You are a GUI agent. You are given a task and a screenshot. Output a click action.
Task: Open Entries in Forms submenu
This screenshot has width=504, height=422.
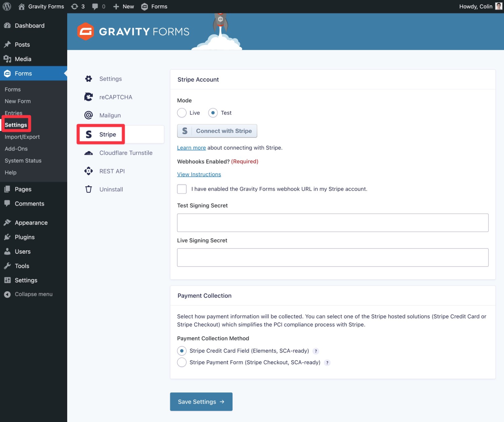[x=13, y=113]
